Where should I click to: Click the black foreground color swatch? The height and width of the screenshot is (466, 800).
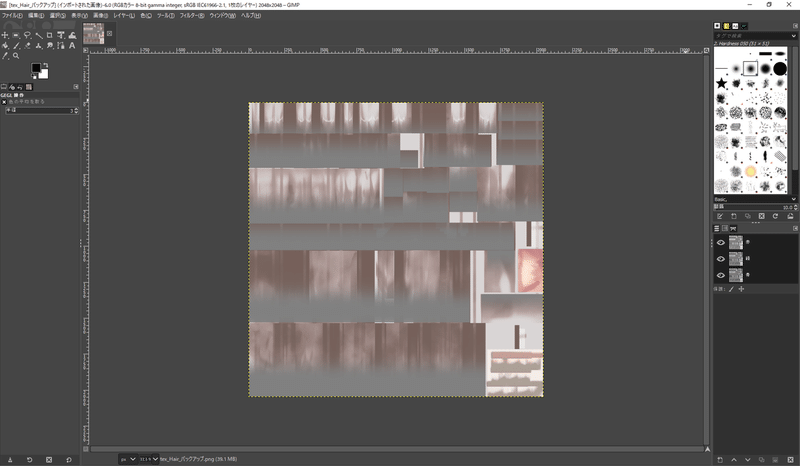36,68
